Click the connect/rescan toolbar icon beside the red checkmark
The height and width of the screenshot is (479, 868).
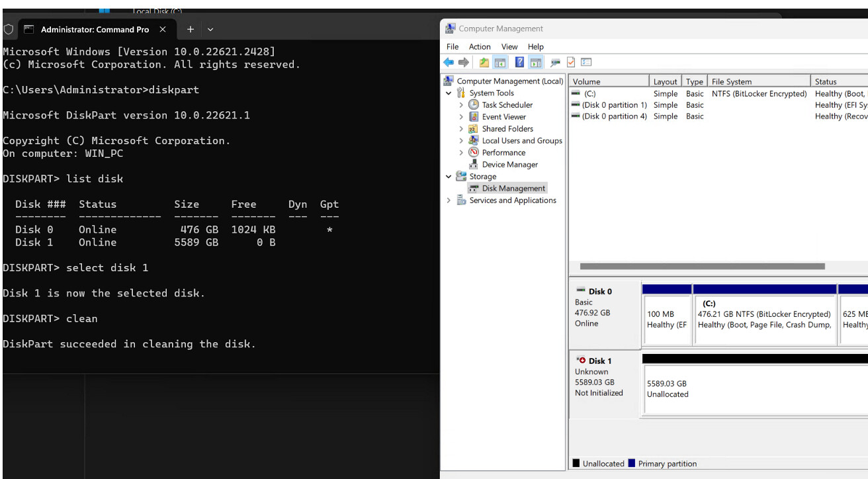556,62
